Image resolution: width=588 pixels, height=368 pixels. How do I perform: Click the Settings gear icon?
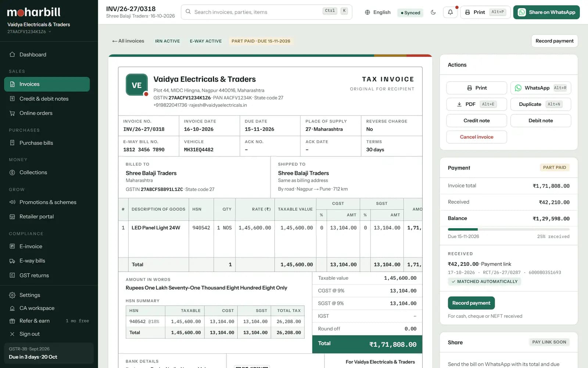pyautogui.click(x=12, y=295)
